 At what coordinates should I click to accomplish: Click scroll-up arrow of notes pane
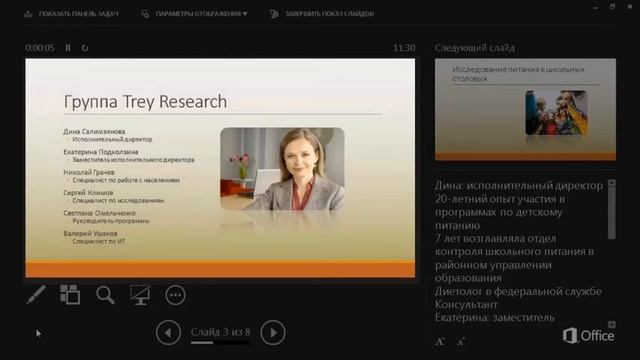(611, 183)
